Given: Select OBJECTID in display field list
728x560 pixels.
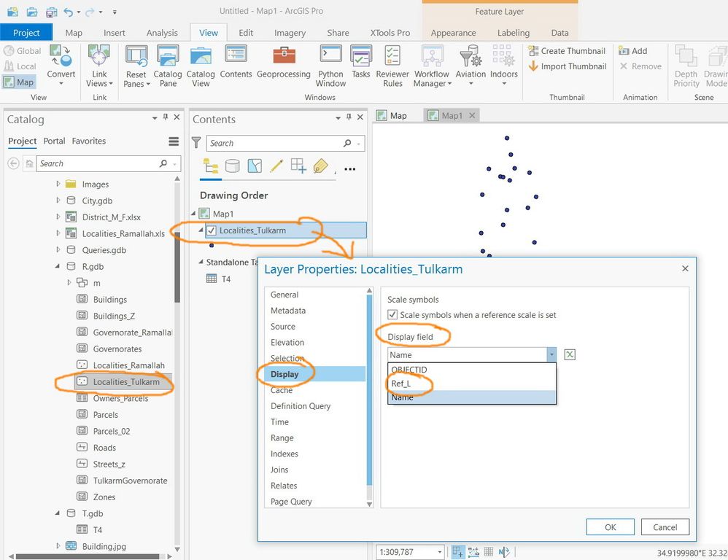Looking at the screenshot, I should pyautogui.click(x=472, y=370).
